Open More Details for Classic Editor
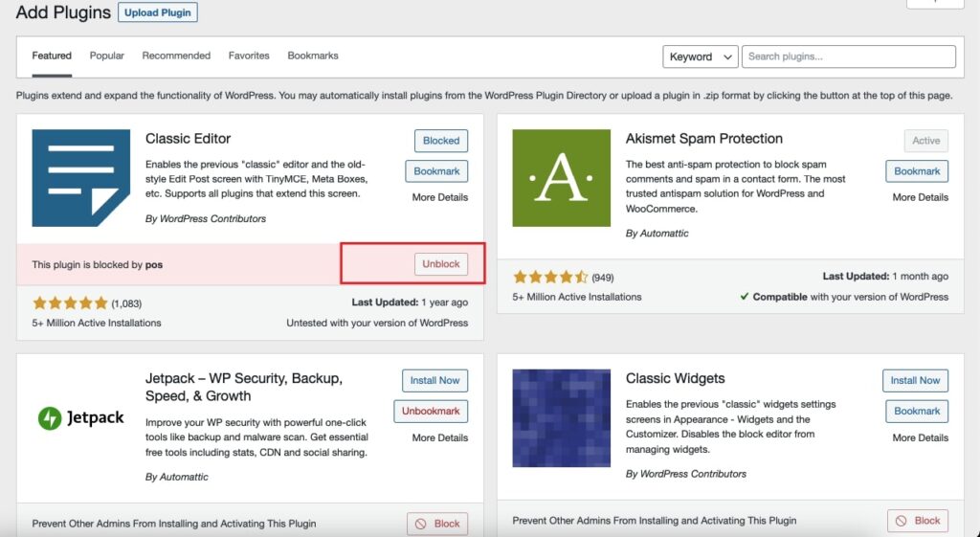980x537 pixels. pos(440,197)
